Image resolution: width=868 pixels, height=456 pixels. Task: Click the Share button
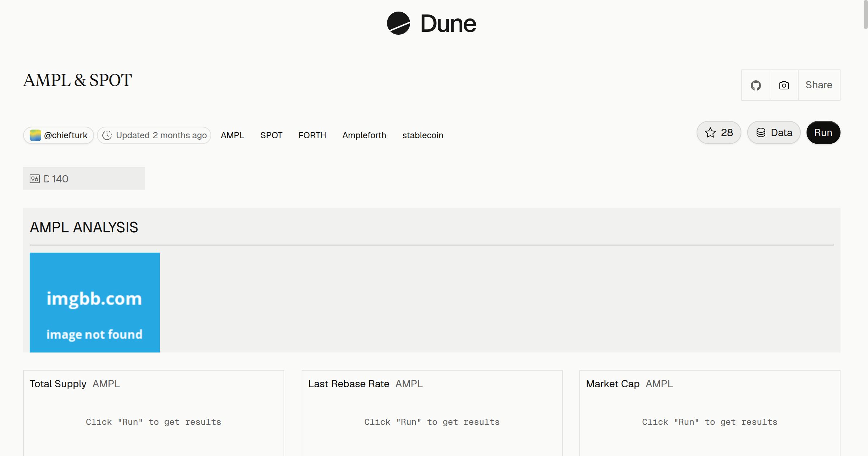pos(819,85)
